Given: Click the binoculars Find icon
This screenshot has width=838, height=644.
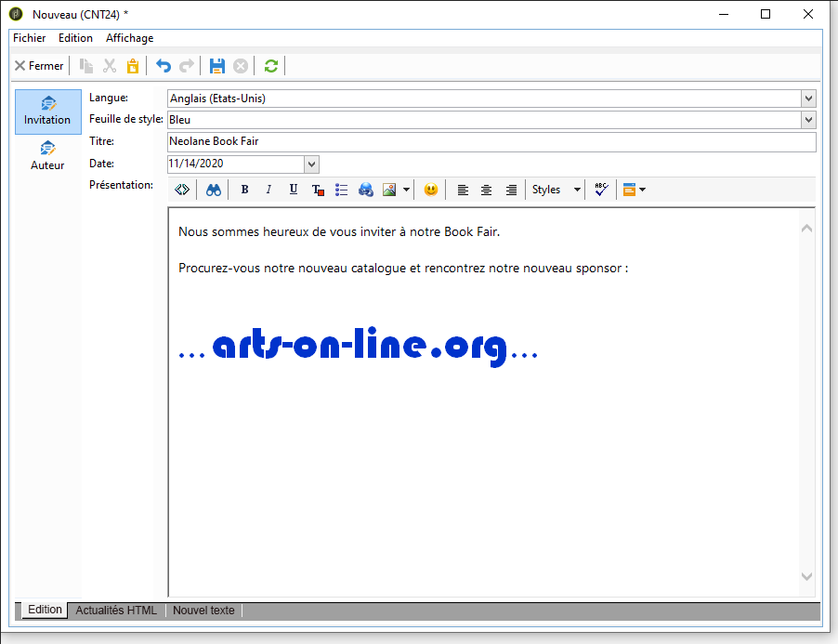Looking at the screenshot, I should coord(214,190).
